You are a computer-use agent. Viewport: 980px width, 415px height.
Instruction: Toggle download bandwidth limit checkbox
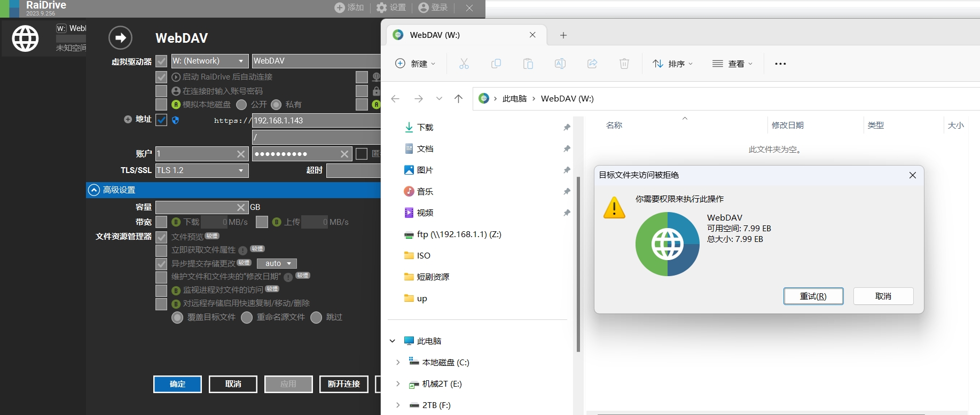coord(161,222)
